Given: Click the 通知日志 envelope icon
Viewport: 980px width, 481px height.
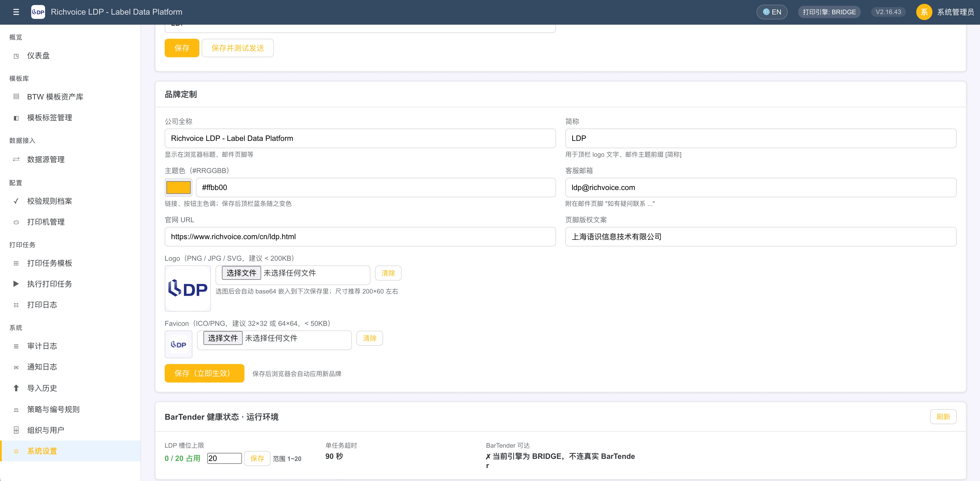Looking at the screenshot, I should (x=16, y=368).
